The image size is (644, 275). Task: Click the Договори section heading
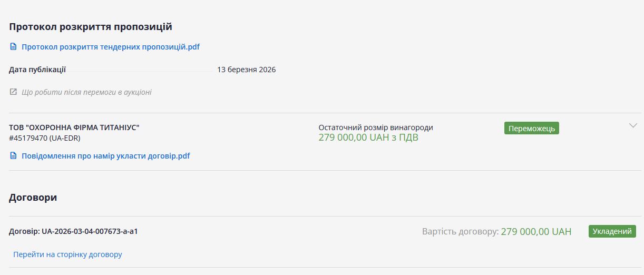pos(33,198)
